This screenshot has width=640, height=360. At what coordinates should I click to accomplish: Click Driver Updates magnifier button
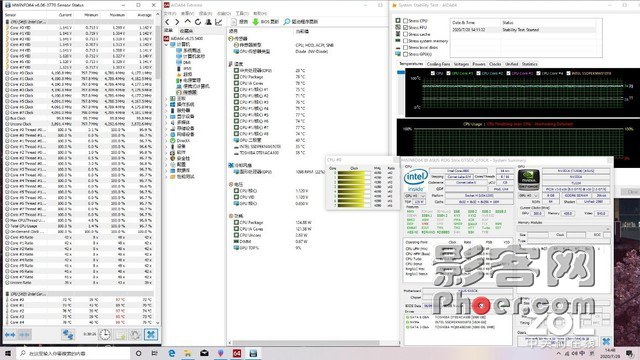point(301,22)
